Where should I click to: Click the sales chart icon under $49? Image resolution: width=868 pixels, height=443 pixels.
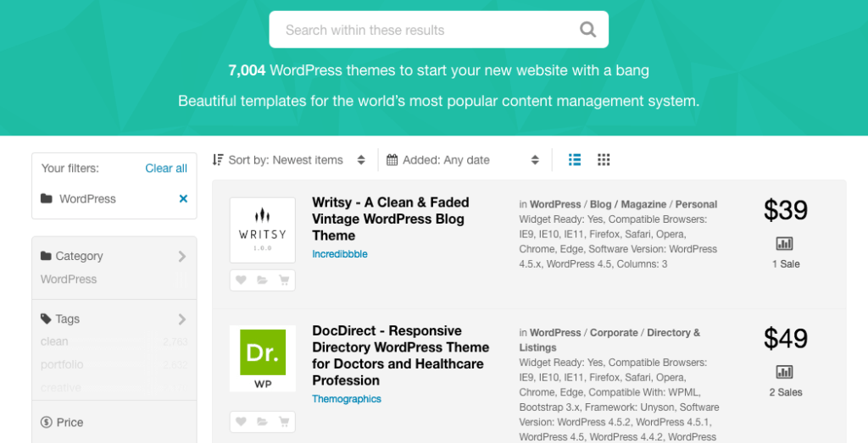[784, 372]
